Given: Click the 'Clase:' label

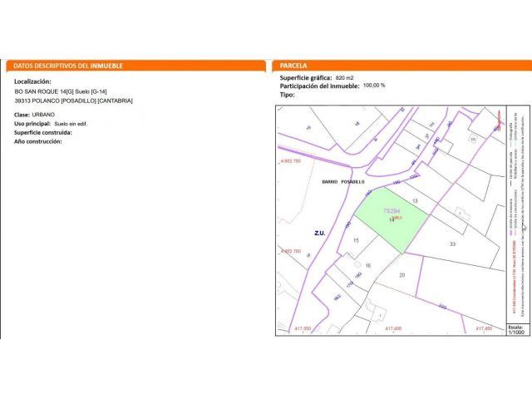Looking at the screenshot, I should [22, 115].
